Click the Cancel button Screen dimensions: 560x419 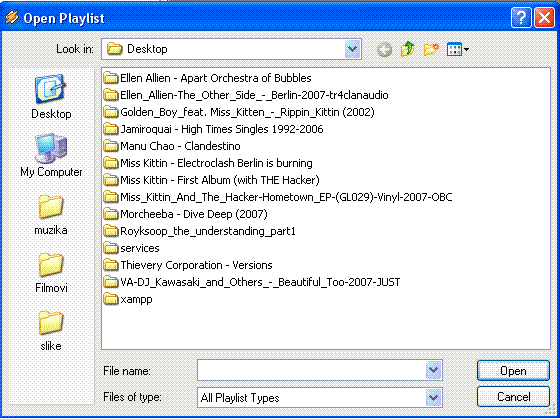(513, 396)
